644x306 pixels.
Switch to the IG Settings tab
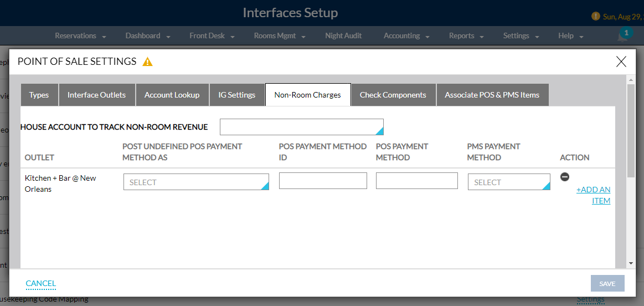click(237, 95)
